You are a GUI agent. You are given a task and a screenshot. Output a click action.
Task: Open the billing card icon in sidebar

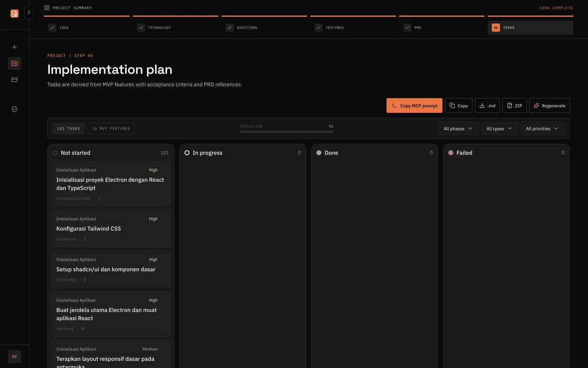coord(14,80)
